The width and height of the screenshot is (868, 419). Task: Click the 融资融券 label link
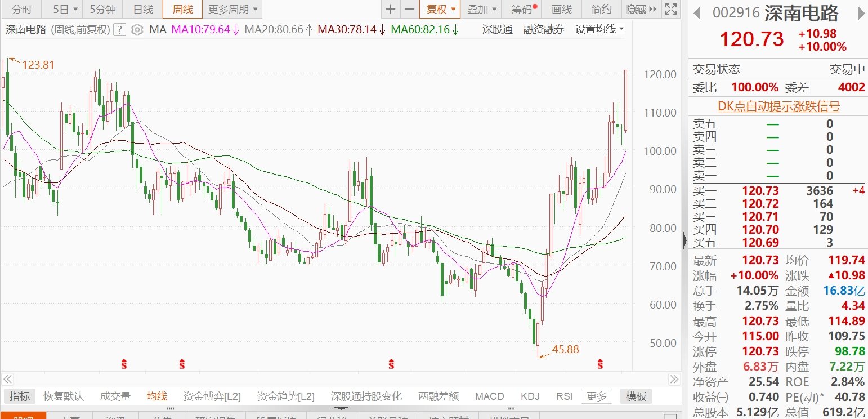tap(544, 30)
